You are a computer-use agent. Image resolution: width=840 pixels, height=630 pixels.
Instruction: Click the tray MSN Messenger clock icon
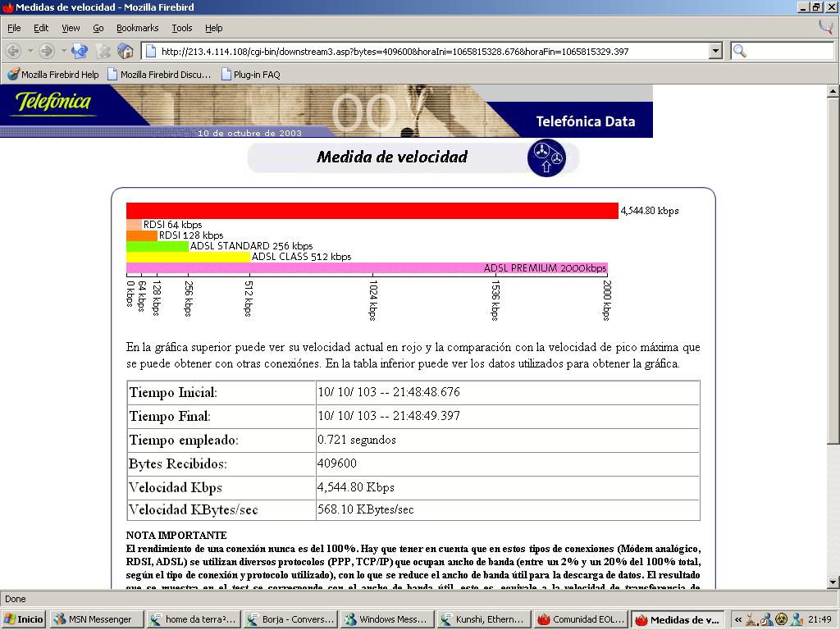tap(766, 619)
